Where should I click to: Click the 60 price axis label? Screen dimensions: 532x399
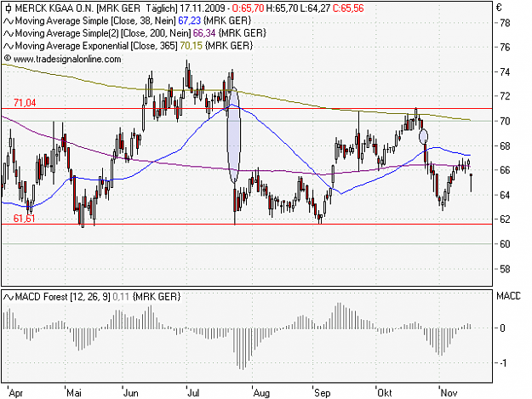pyautogui.click(x=505, y=244)
